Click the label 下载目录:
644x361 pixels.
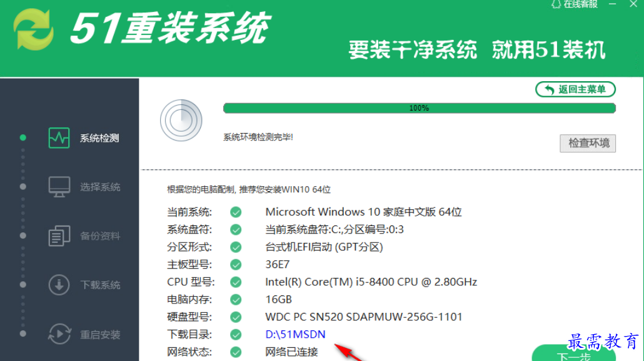tap(189, 335)
